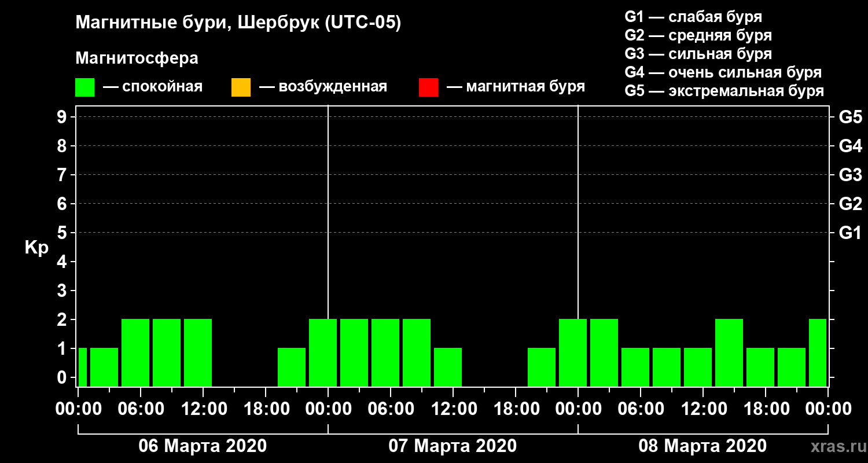Click Kp axis value '9'
The image size is (868, 463).
click(63, 117)
